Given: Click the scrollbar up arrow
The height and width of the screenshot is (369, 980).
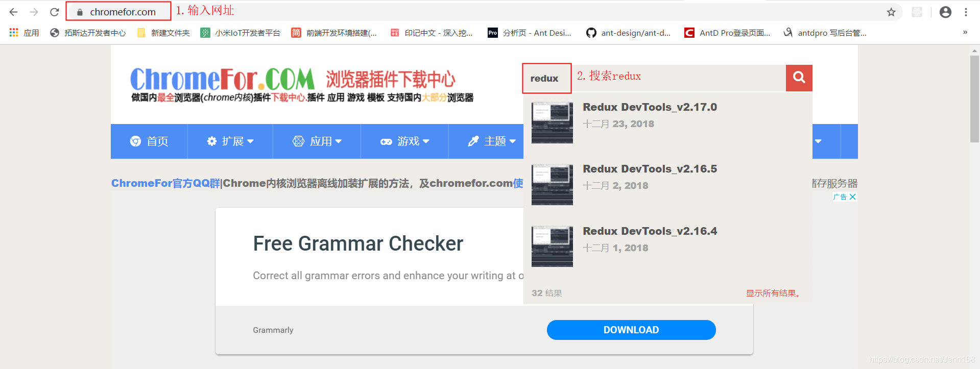Looking at the screenshot, I should pyautogui.click(x=974, y=51).
